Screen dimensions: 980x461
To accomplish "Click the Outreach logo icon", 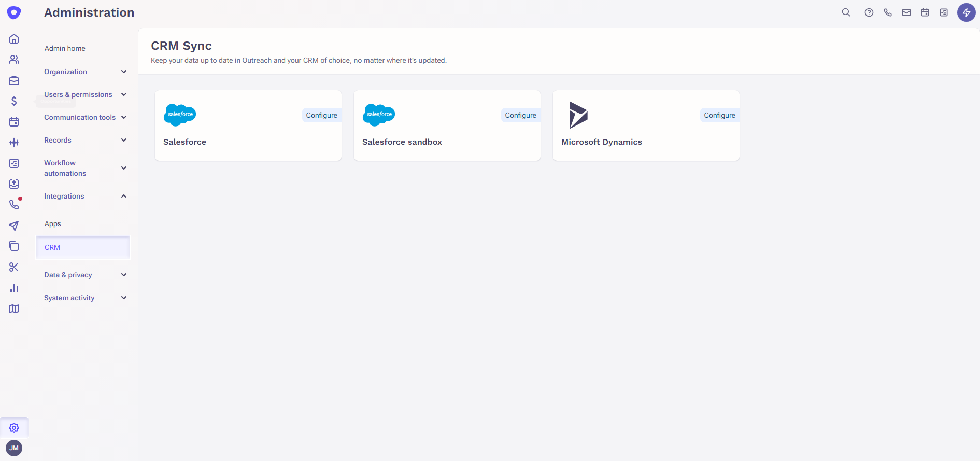I will (x=14, y=12).
